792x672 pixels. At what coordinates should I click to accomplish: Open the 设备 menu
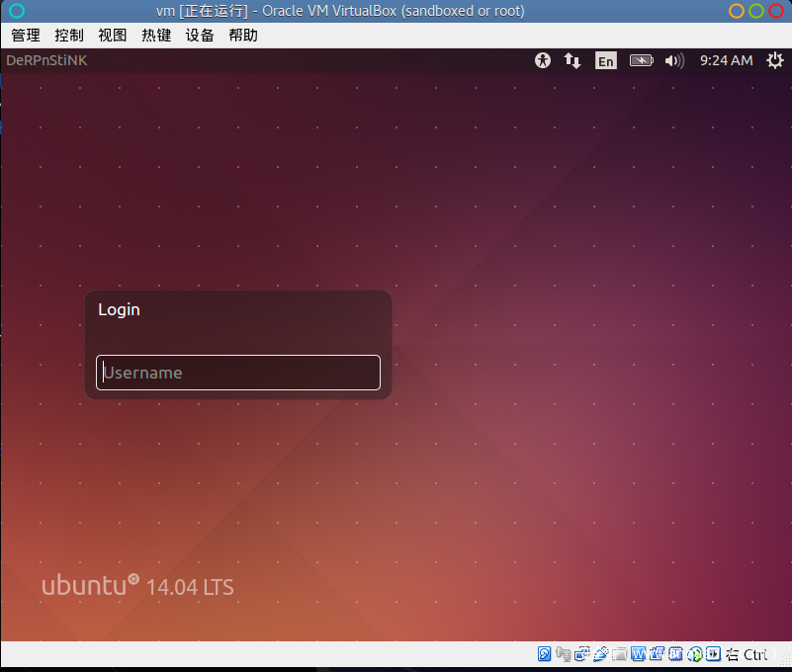coord(200,36)
